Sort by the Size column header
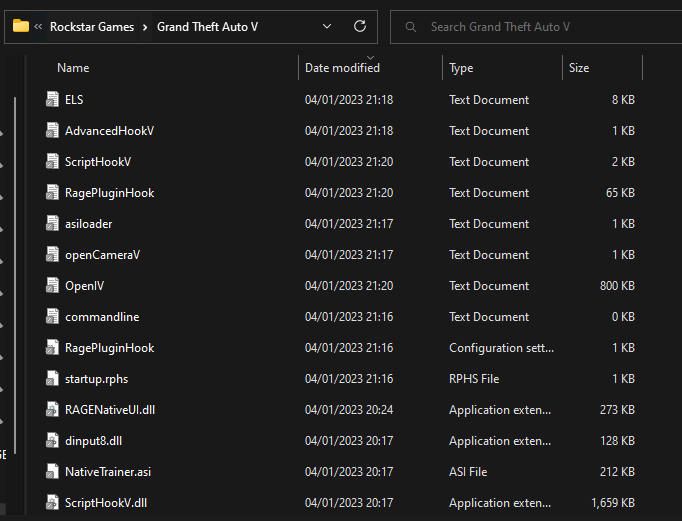This screenshot has height=521, width=682. tap(579, 68)
